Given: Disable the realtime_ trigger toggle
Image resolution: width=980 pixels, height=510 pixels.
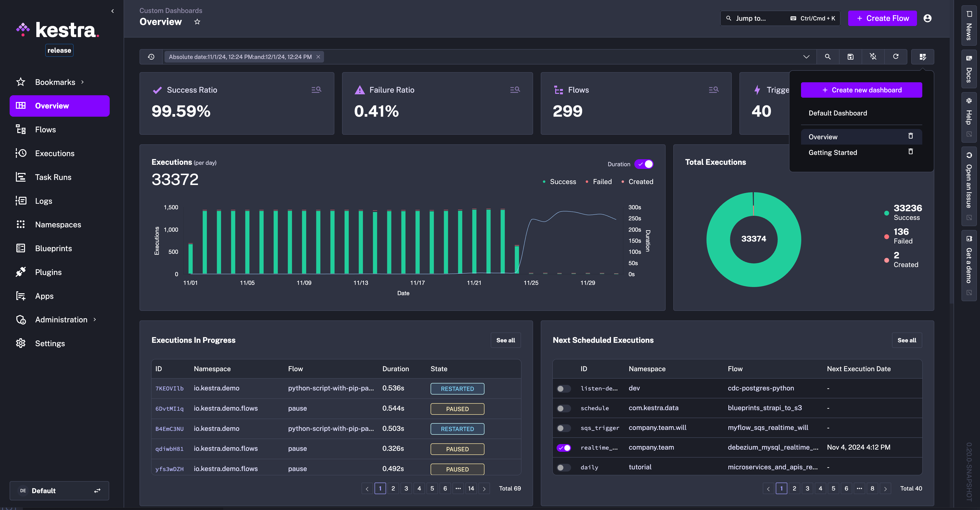Looking at the screenshot, I should click(563, 448).
